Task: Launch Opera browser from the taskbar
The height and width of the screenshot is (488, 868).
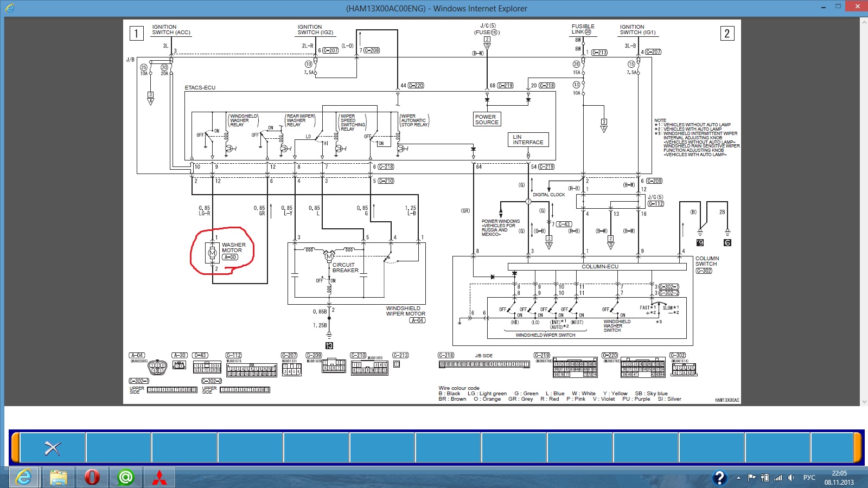Action: (92, 477)
